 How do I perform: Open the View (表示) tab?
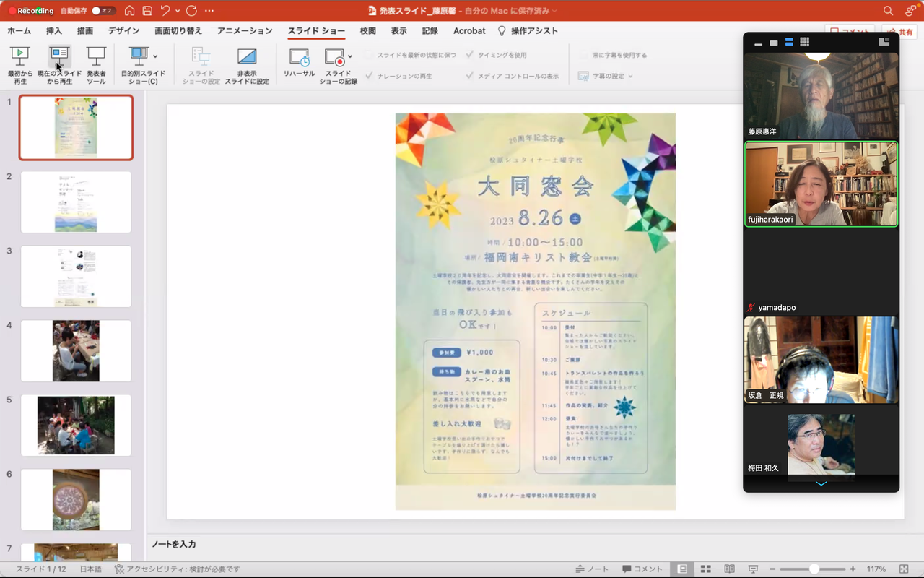(x=399, y=31)
